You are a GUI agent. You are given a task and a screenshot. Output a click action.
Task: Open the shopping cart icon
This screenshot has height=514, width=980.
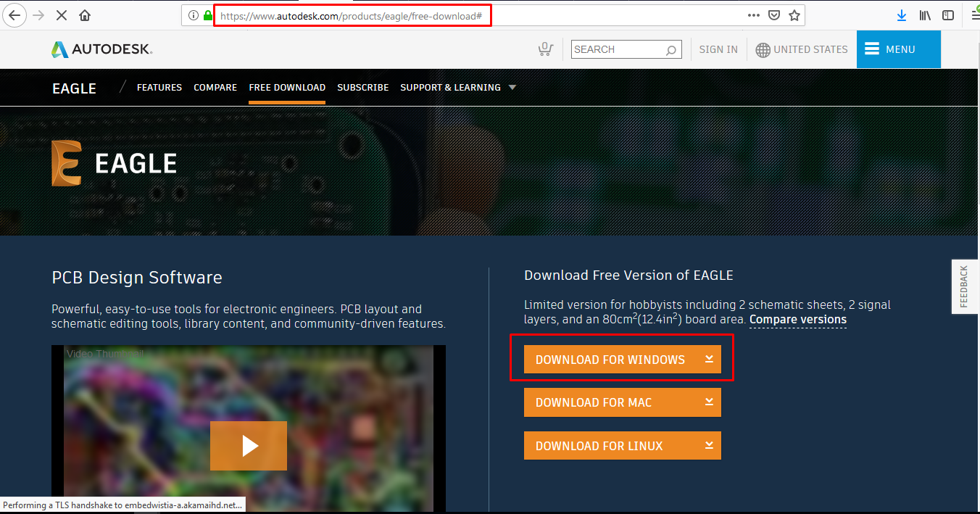pos(546,49)
